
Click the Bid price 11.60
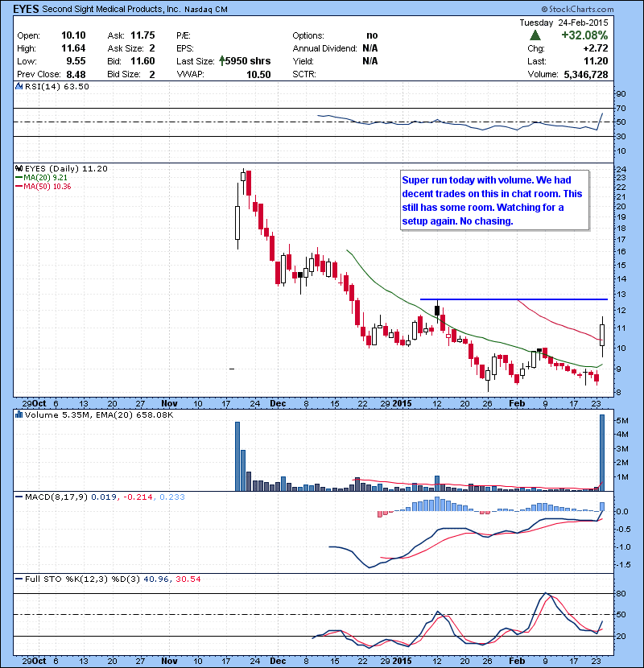click(142, 61)
